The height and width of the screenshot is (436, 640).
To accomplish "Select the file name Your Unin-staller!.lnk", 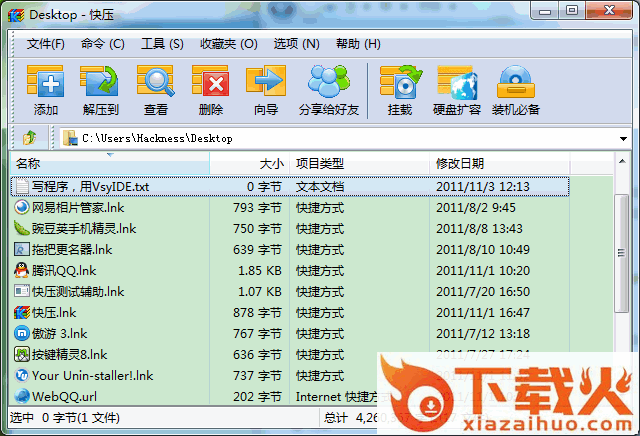I will point(93,375).
